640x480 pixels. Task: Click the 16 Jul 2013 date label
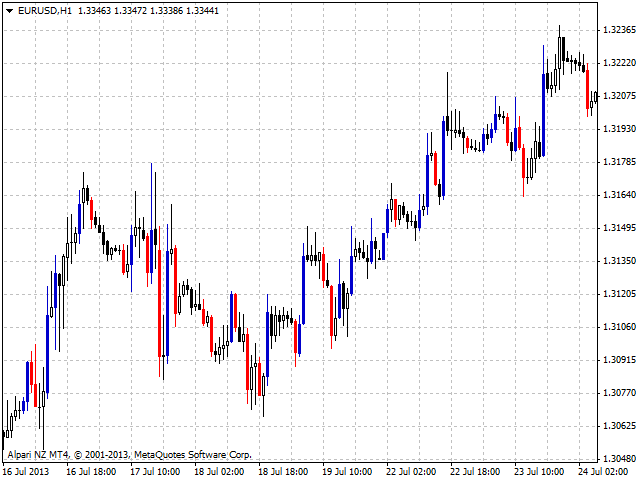(x=26, y=471)
